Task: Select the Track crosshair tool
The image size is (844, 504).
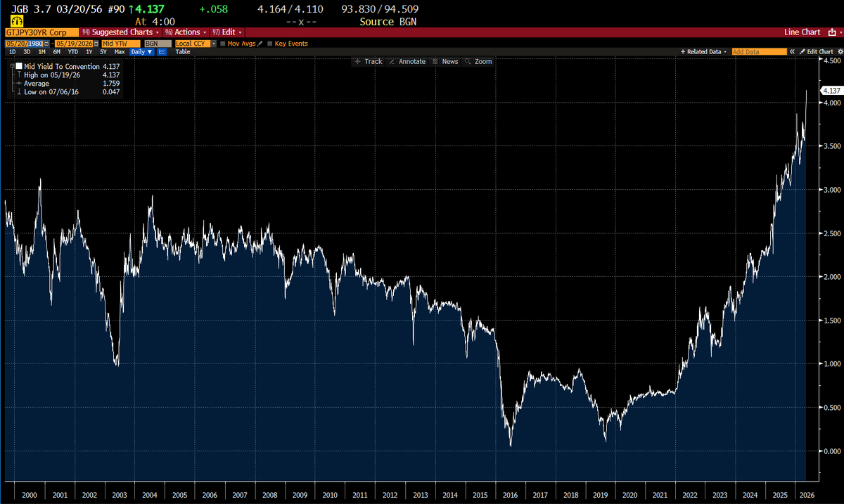Action: click(x=369, y=61)
